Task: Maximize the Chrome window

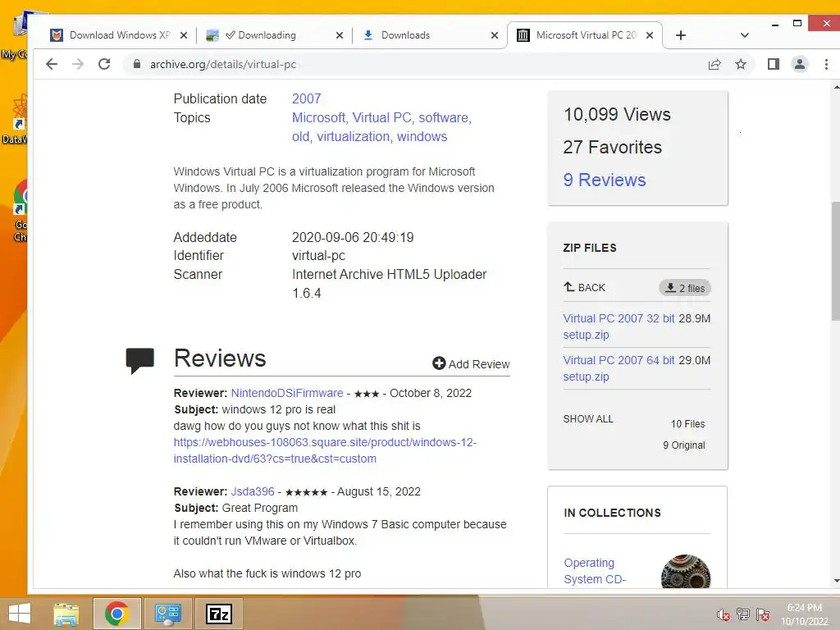Action: point(797,24)
